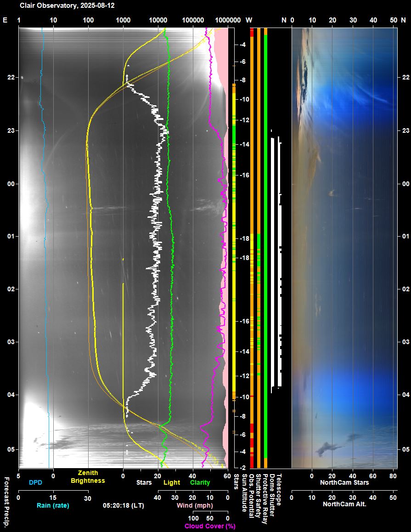Select the vertical Telescope label
Screen dimensions: 411x532
278,489
